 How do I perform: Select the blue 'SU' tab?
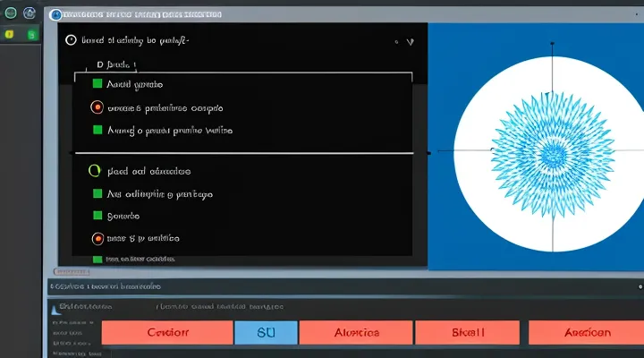point(266,332)
